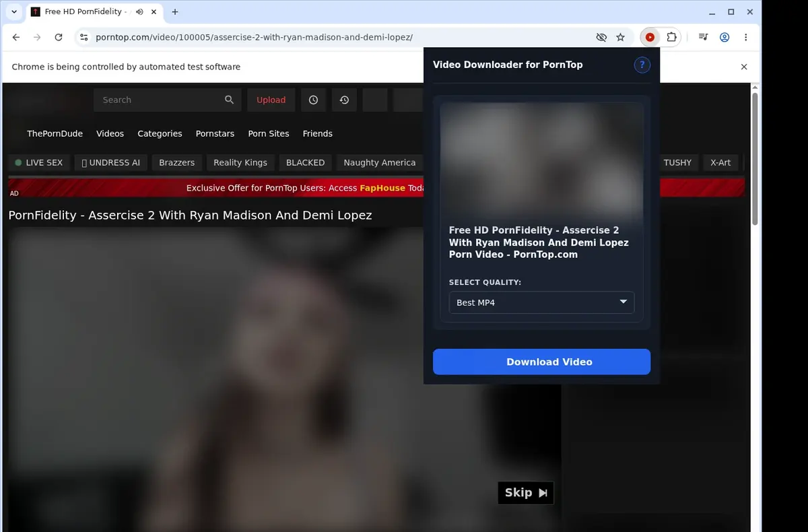Open the Friends menu item
Screen dimensions: 808x532
[x=318, y=133]
